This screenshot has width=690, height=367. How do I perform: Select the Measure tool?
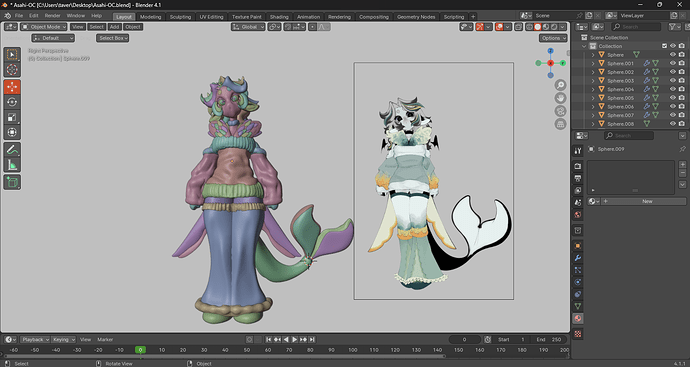coord(12,165)
